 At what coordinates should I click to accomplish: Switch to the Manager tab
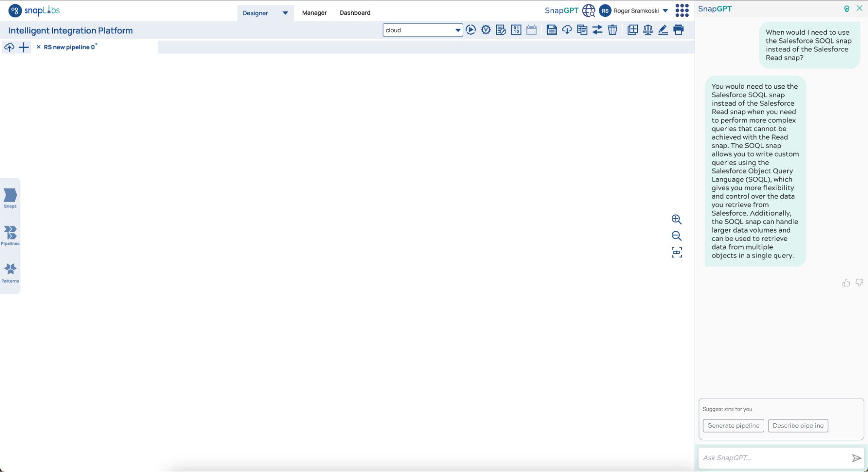click(x=314, y=13)
